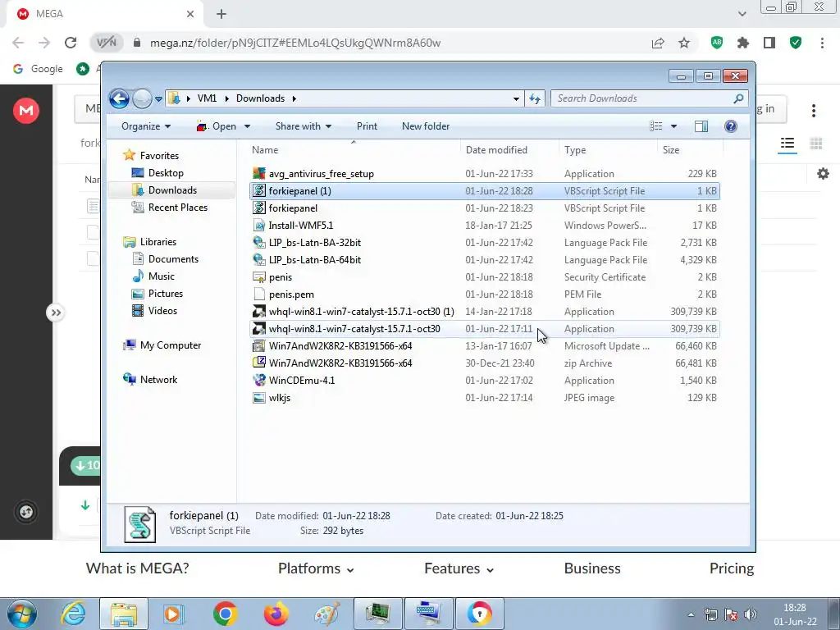Select Win7AndW2K8R2 Microsoft Update file
This screenshot has width=840, height=630.
[x=484, y=346]
